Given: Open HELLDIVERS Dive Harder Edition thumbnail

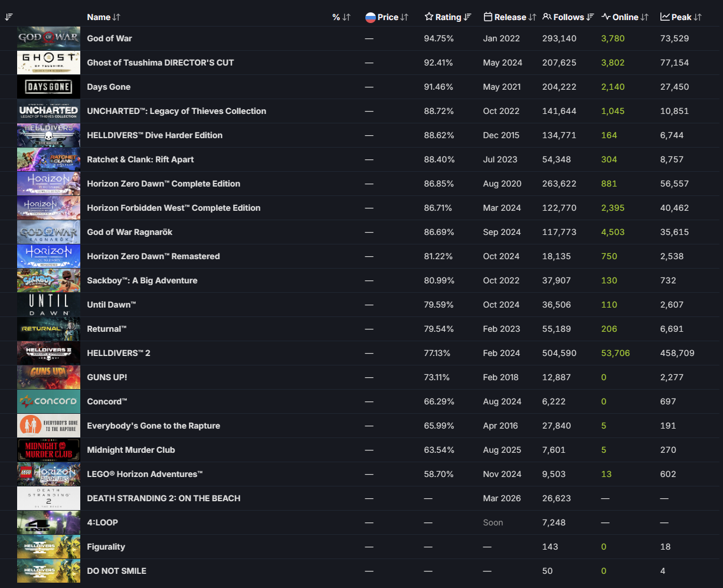Looking at the screenshot, I should click(48, 135).
